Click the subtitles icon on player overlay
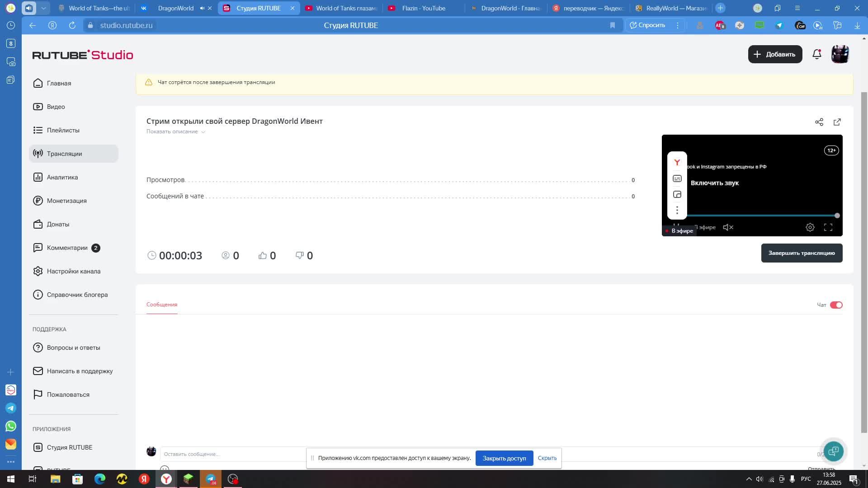Image resolution: width=868 pixels, height=488 pixels. (x=677, y=178)
